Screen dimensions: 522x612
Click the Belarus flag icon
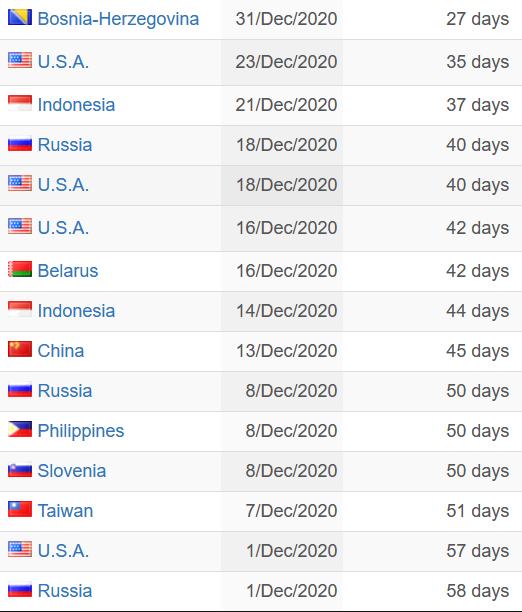(x=20, y=269)
